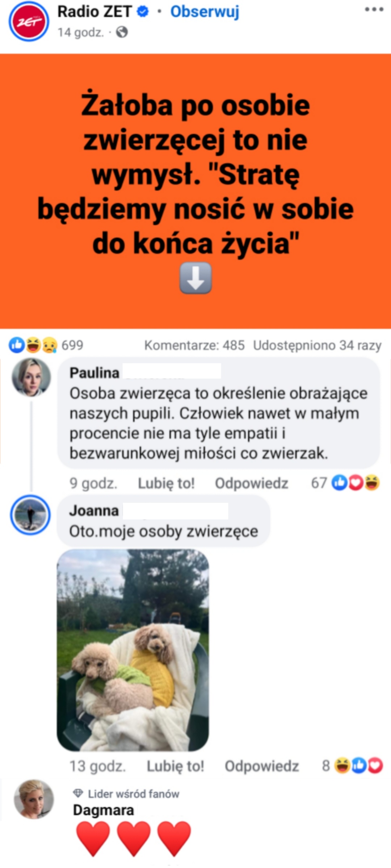View Udostępniono 34 razy shares
Screen dimensions: 391x868
coord(317,345)
